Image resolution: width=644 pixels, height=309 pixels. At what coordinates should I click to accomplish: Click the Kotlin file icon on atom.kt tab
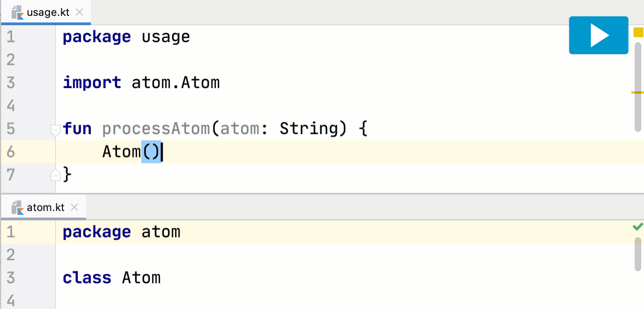(18, 208)
